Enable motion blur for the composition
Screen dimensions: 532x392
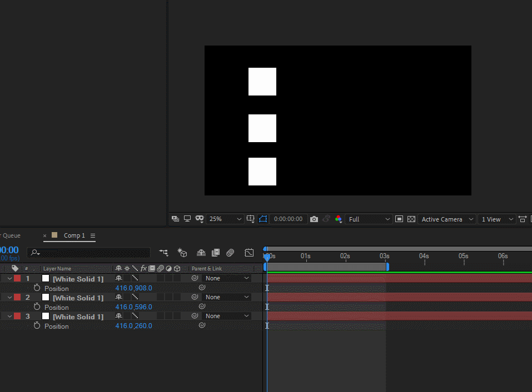click(230, 253)
